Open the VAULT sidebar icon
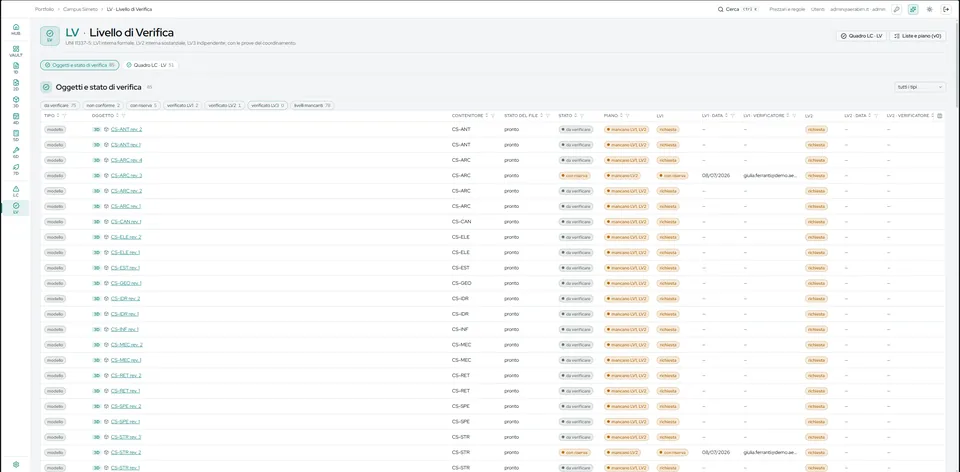This screenshot has height=472, width=960. click(x=16, y=51)
